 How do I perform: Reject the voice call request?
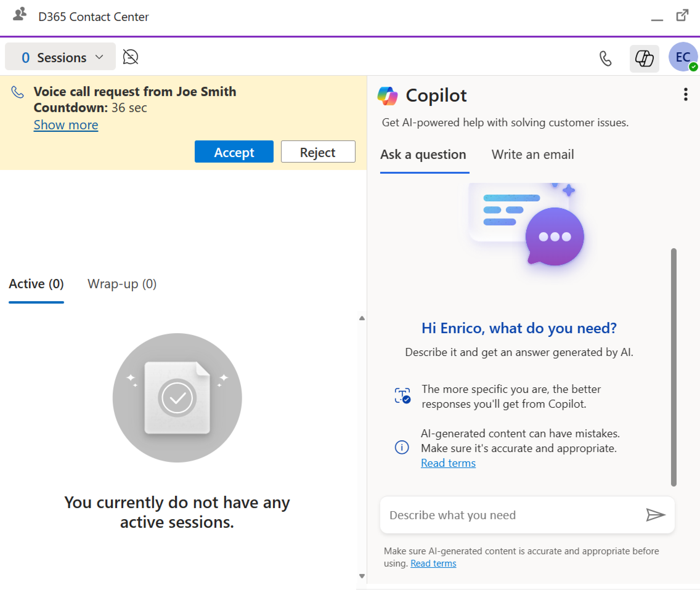318,152
